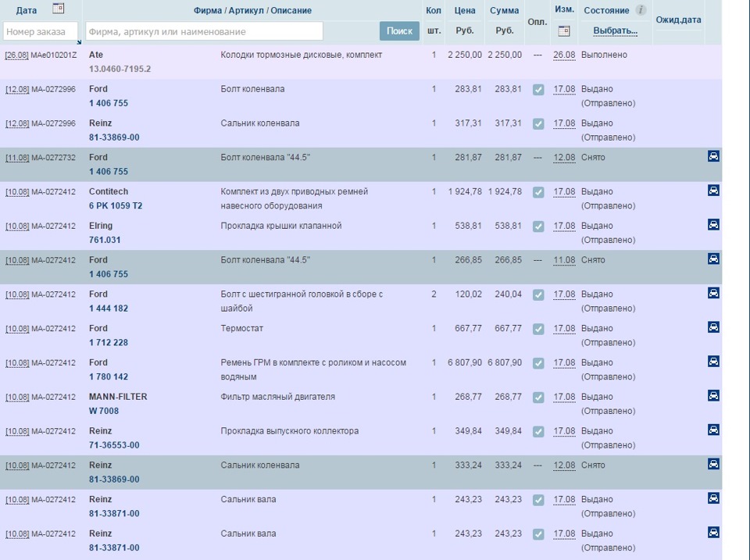Open article link 13.0460-7195.2

point(120,69)
